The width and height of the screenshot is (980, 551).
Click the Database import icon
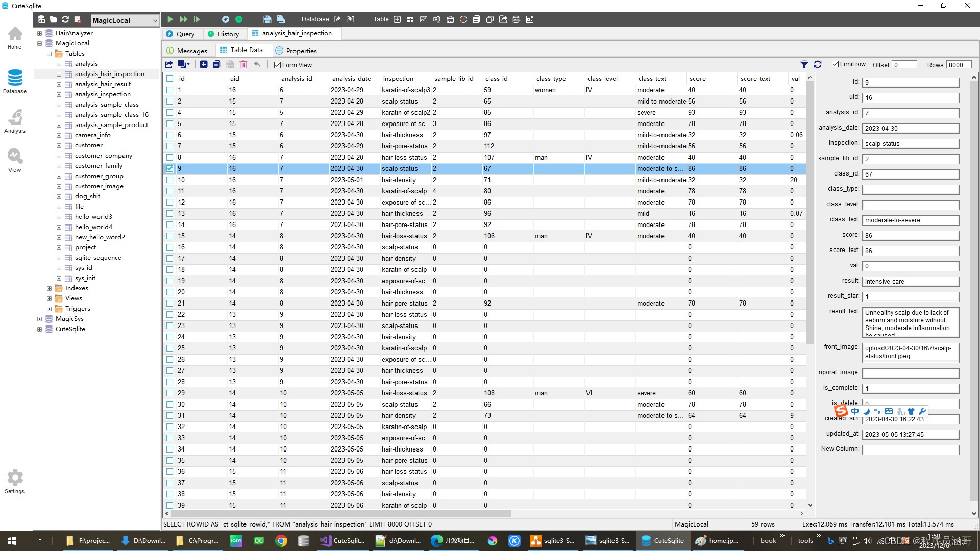[x=351, y=19]
